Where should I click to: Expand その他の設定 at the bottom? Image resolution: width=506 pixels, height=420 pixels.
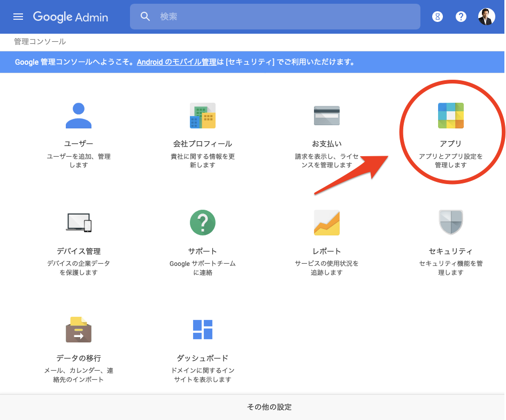click(x=269, y=407)
